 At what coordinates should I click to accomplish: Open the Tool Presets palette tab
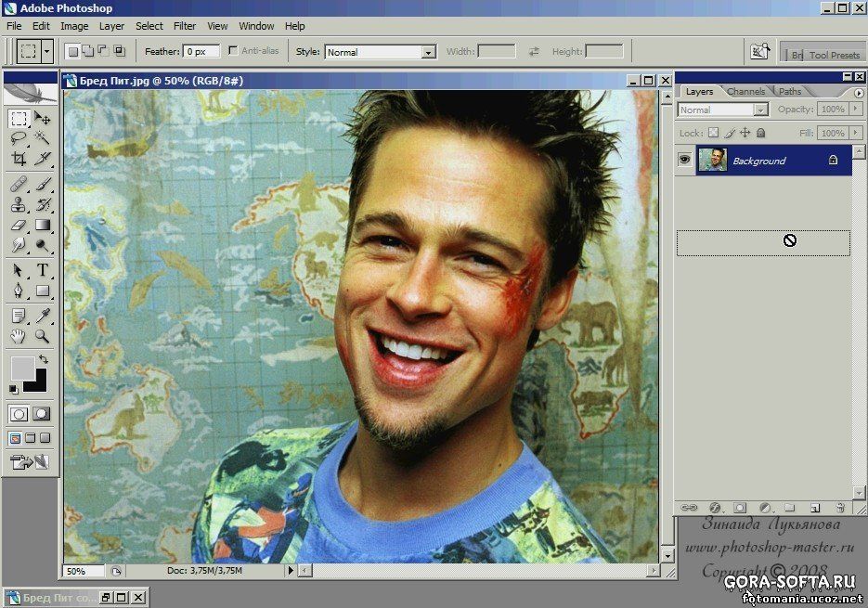834,55
